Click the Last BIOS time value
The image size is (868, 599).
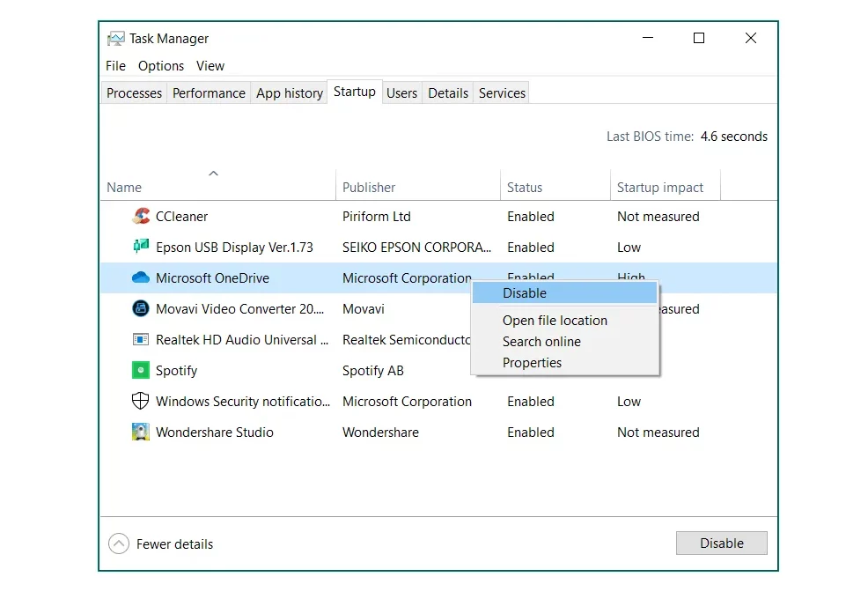click(733, 137)
